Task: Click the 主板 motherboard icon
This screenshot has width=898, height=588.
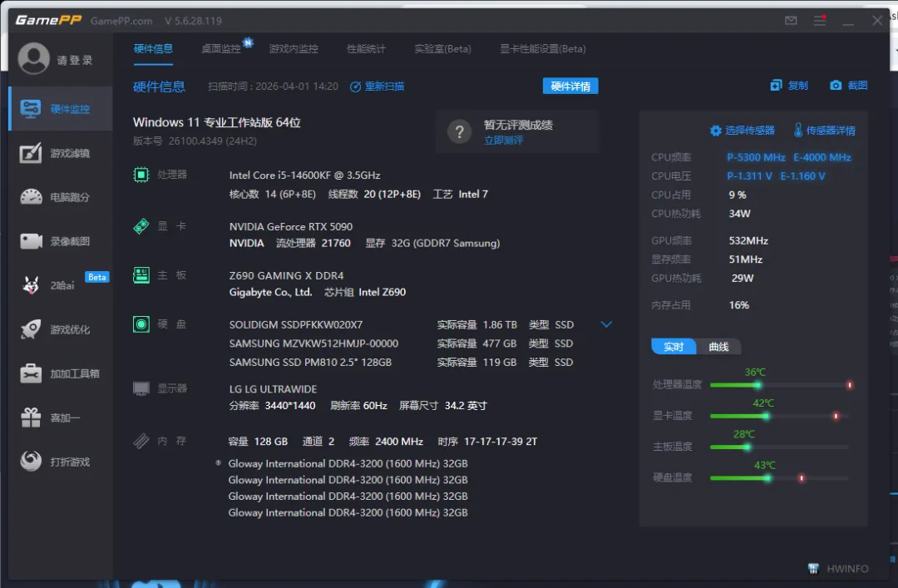Action: pos(141,275)
